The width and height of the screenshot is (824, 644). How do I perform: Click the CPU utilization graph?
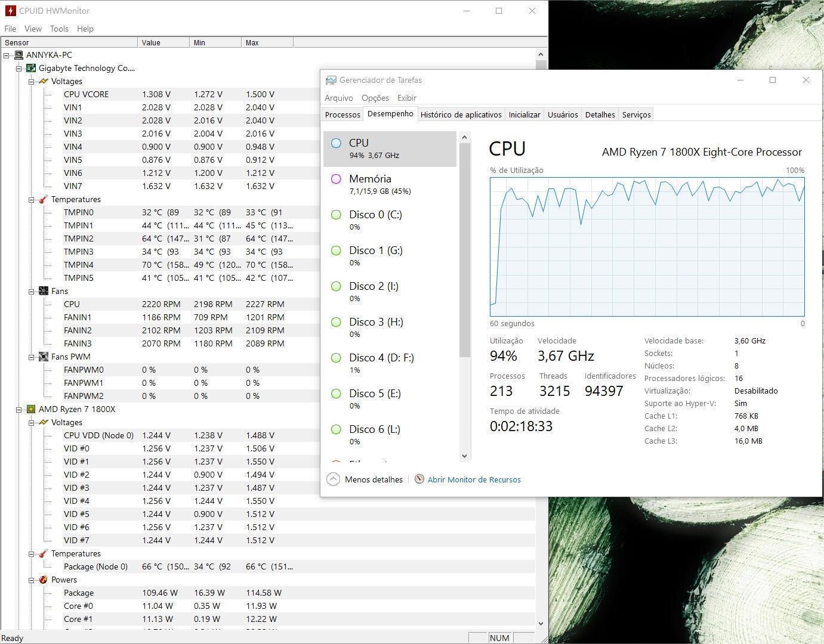[647, 246]
